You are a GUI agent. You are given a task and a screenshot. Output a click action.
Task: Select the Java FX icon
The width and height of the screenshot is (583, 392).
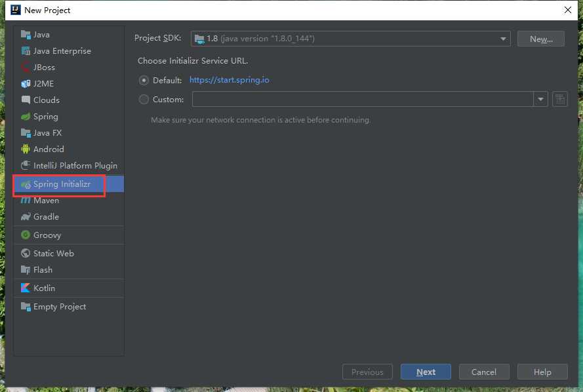(26, 132)
